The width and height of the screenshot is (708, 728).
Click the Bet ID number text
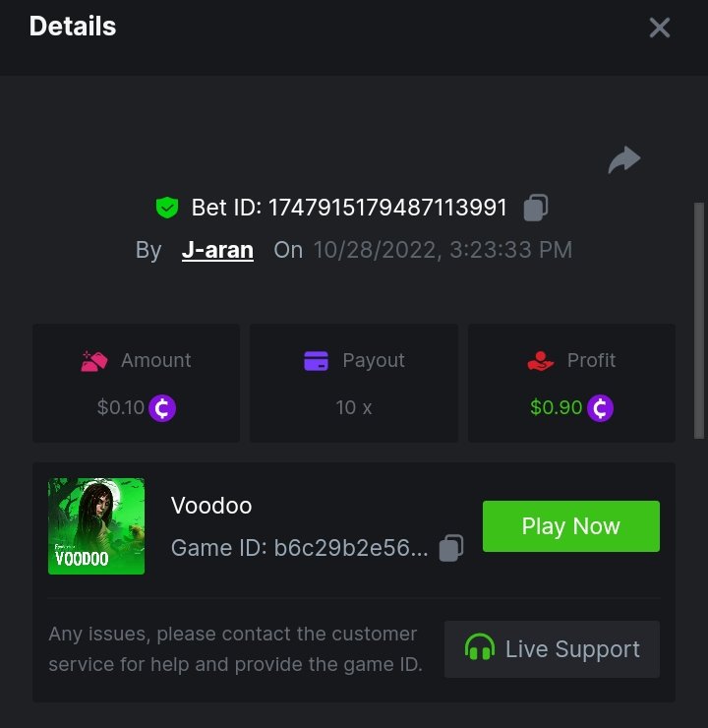coord(387,207)
